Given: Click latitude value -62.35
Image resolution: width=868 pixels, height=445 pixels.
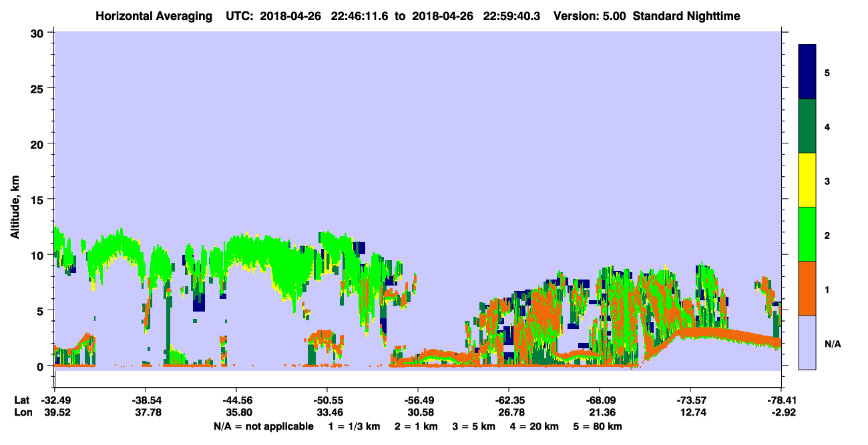Looking at the screenshot, I should point(508,400).
